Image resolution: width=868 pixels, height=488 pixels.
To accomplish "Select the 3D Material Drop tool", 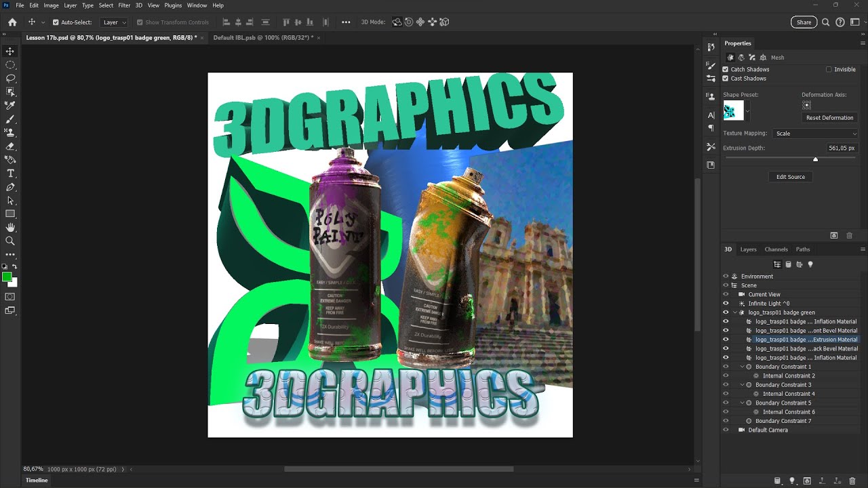I will click(x=10, y=160).
